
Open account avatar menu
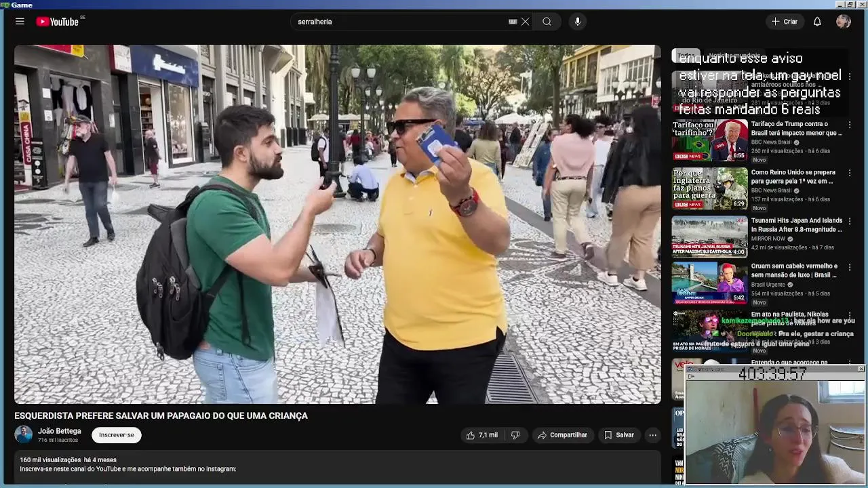(x=844, y=22)
